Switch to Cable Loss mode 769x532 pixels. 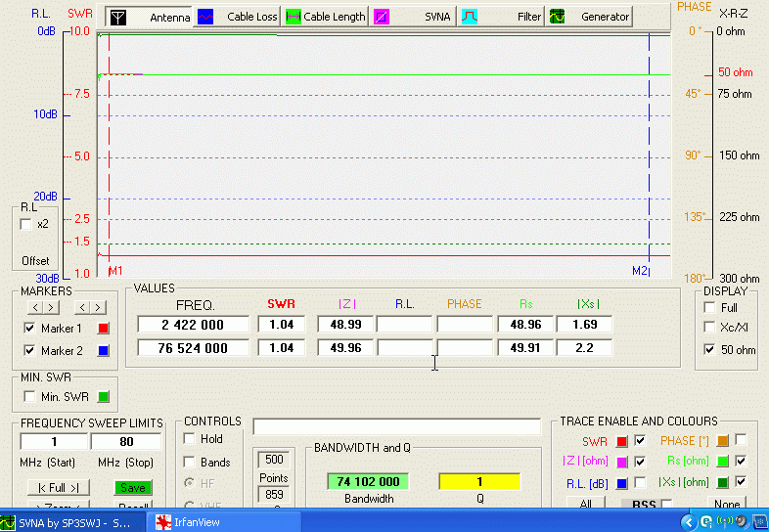[x=205, y=17]
